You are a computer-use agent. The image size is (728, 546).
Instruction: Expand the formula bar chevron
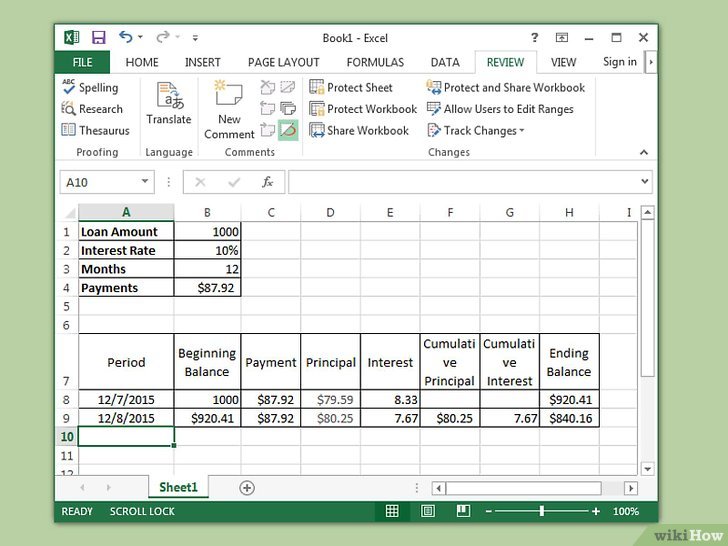tap(645, 182)
